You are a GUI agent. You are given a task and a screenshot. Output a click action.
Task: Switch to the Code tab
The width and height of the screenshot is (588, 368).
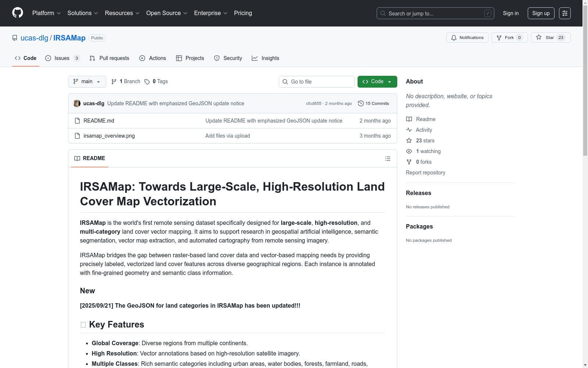[x=26, y=58]
